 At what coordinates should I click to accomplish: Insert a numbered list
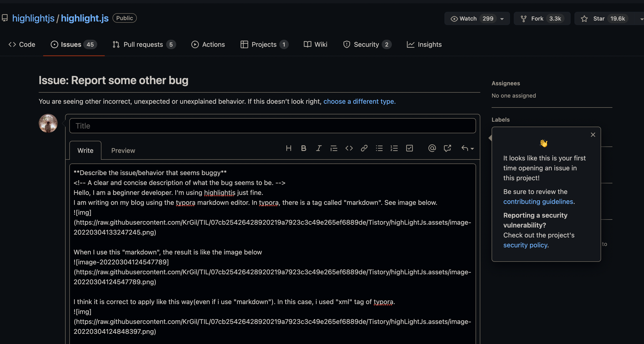[x=394, y=148]
